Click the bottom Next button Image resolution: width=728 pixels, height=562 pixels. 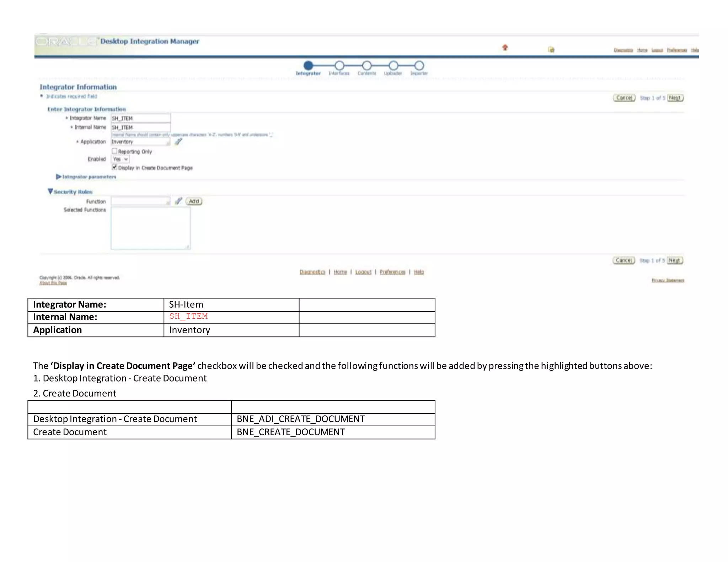pyautogui.click(x=675, y=260)
